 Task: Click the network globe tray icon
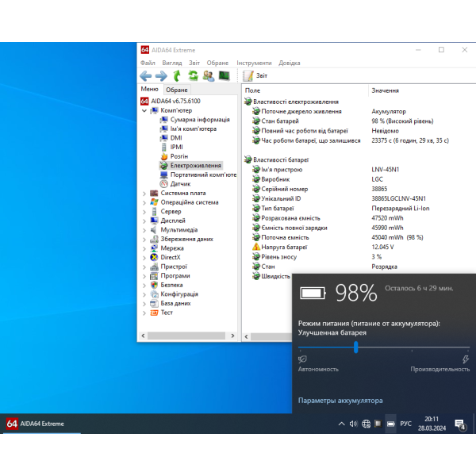click(366, 424)
